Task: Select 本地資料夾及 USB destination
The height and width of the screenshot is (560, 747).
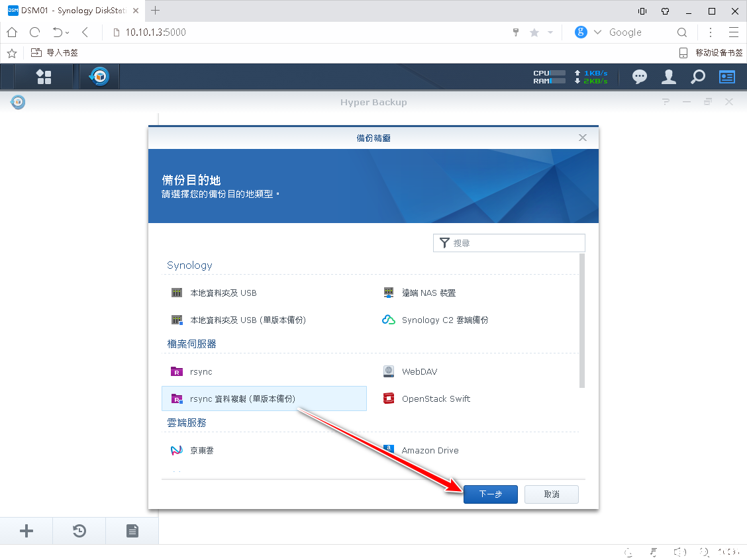Action: pos(223,293)
